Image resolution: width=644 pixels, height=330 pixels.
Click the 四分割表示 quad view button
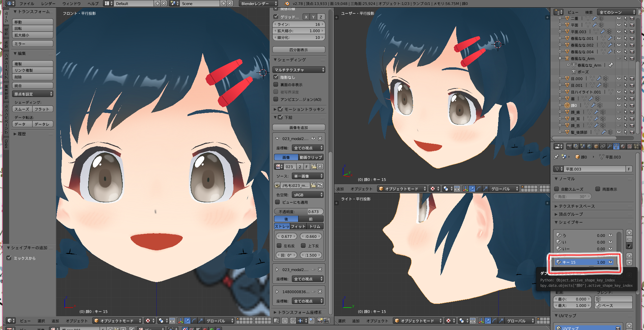coord(299,50)
